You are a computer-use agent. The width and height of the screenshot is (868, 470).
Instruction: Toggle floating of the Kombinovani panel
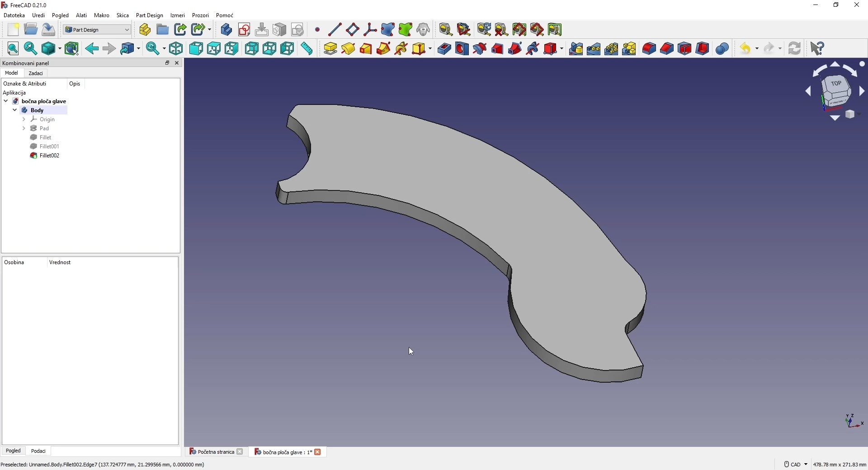pos(167,63)
